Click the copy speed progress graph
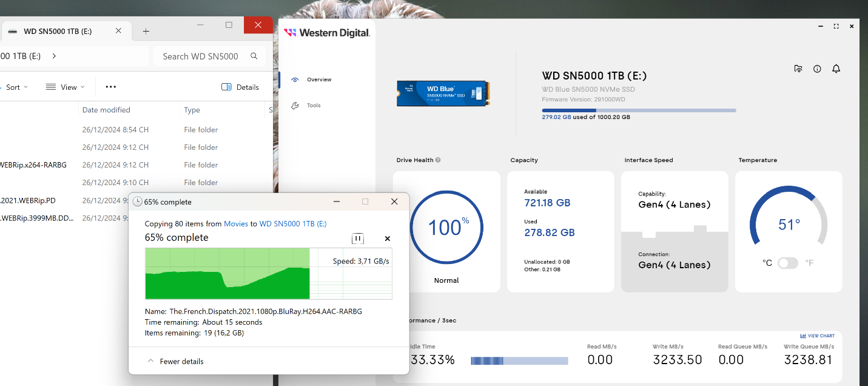Image resolution: width=868 pixels, height=386 pixels. tap(269, 274)
